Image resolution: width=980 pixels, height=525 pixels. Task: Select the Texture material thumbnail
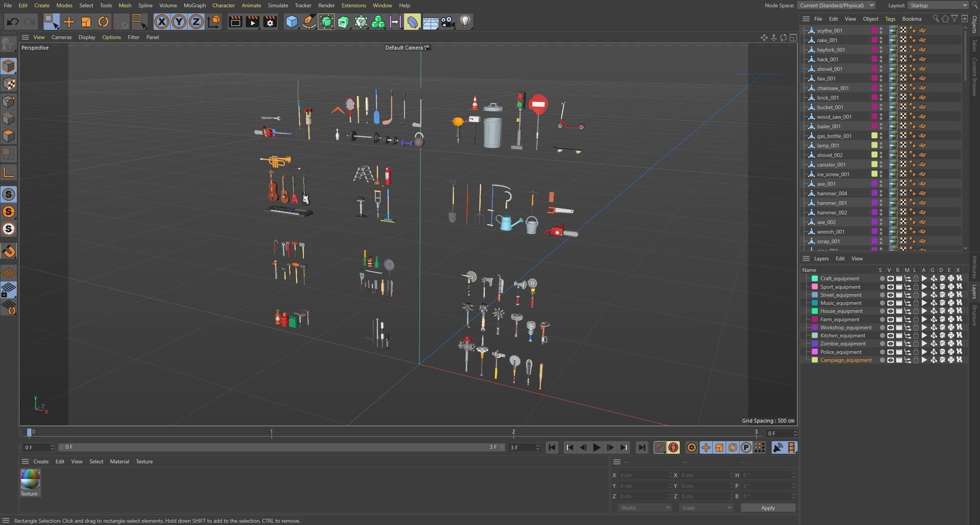coord(30,479)
